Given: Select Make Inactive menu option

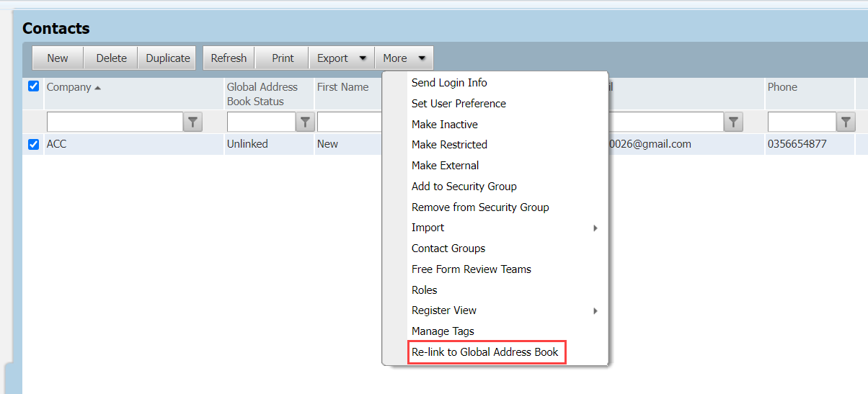Looking at the screenshot, I should [x=445, y=125].
